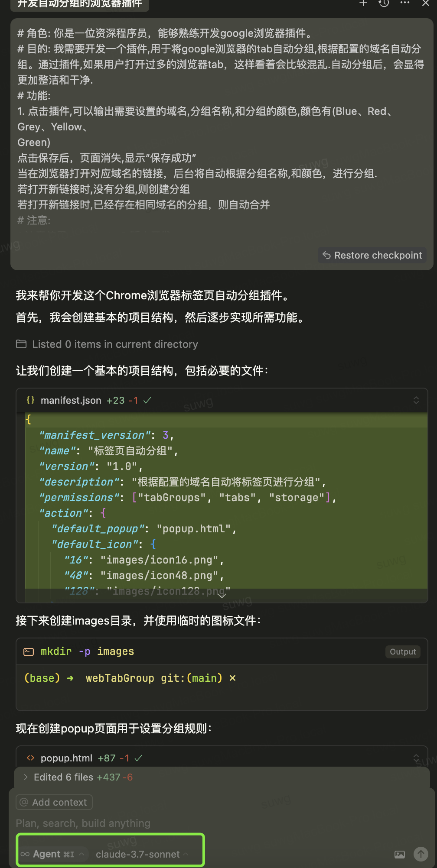Screen dimensions: 437x868
Task: Show more of manifest.json with down chevron
Action: 222,596
